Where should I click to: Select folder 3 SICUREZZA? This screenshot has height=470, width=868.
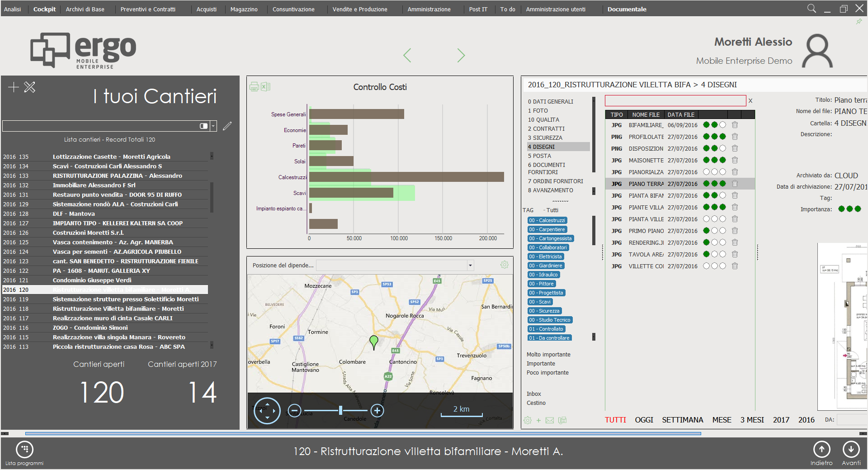(545, 138)
